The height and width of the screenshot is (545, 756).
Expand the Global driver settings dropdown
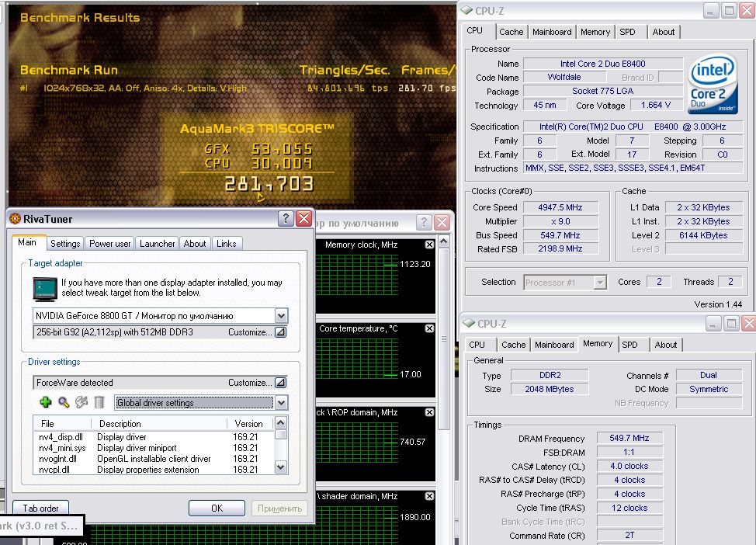tap(281, 402)
